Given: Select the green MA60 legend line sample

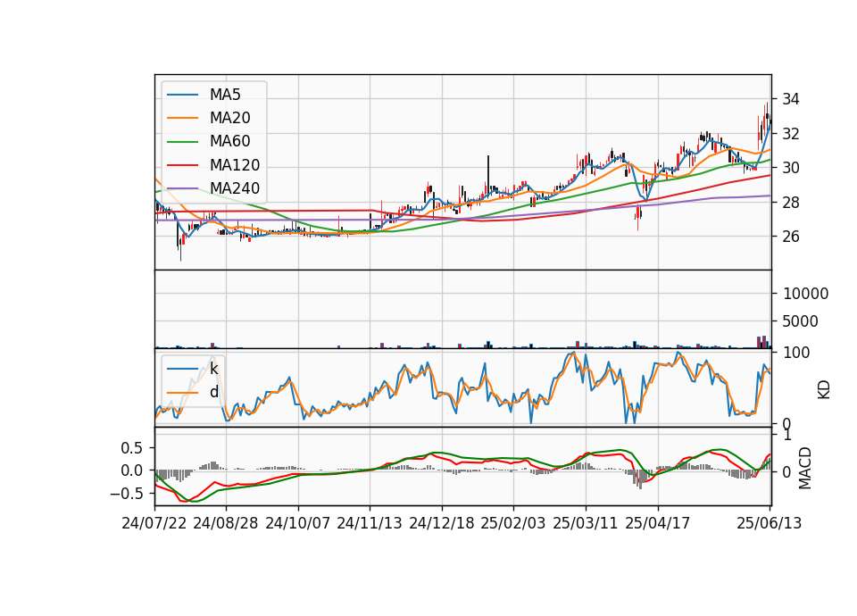Looking at the screenshot, I should tap(182, 142).
